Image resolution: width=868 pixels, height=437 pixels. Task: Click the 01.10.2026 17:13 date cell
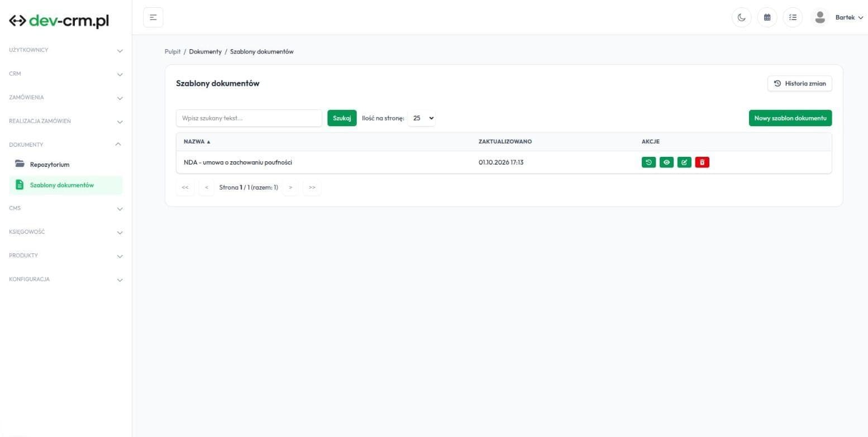pos(501,162)
